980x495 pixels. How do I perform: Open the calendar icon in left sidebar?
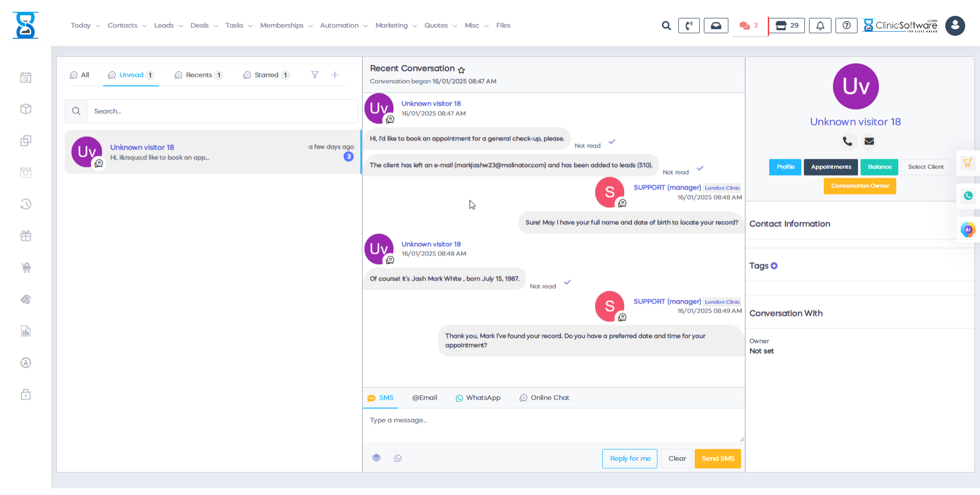click(x=26, y=78)
